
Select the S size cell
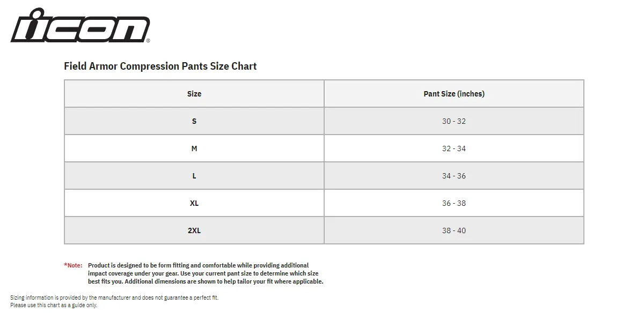pos(194,121)
